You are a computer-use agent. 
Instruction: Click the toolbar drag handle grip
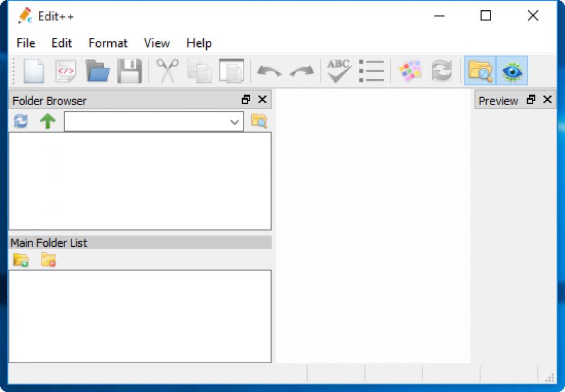pyautogui.click(x=14, y=71)
